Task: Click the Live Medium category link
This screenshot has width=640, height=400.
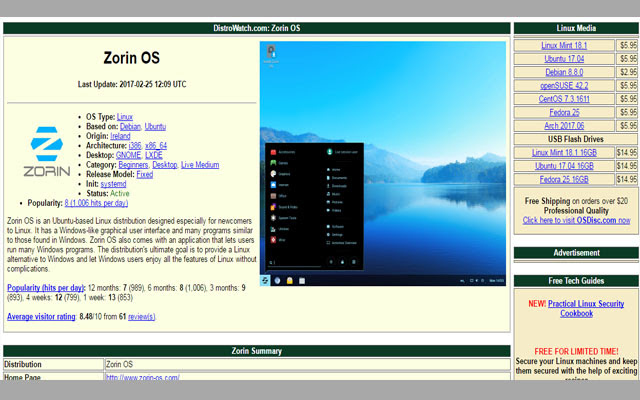Action: point(200,165)
